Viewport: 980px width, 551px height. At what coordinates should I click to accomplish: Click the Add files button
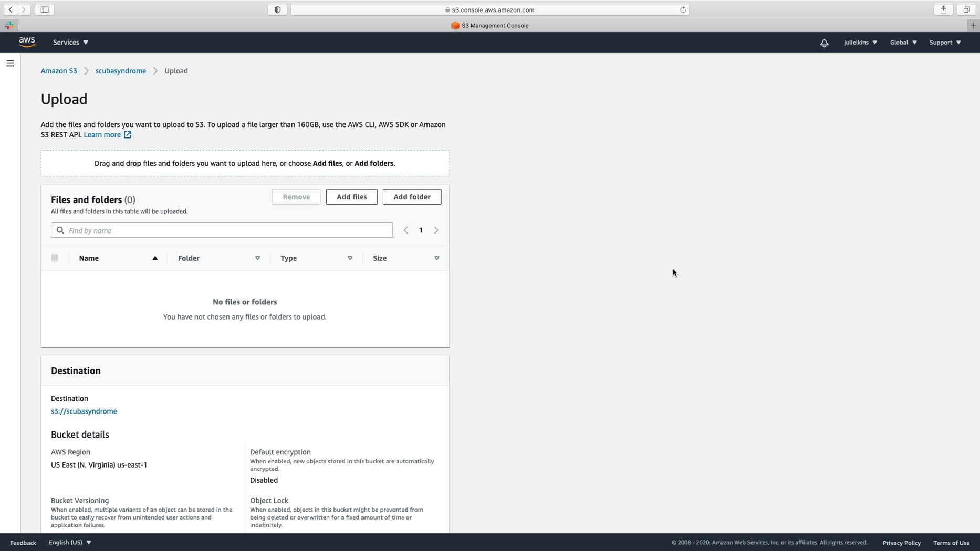coord(352,197)
